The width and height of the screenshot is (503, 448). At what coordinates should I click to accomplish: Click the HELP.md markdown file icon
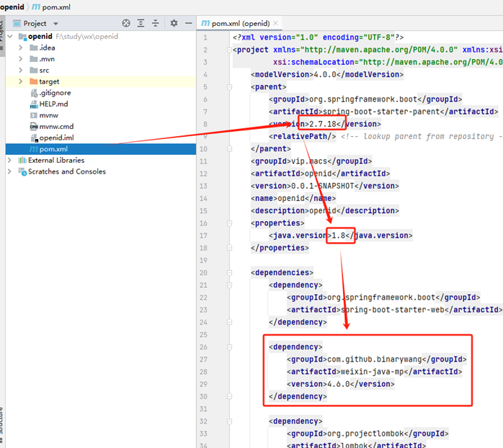(x=34, y=104)
